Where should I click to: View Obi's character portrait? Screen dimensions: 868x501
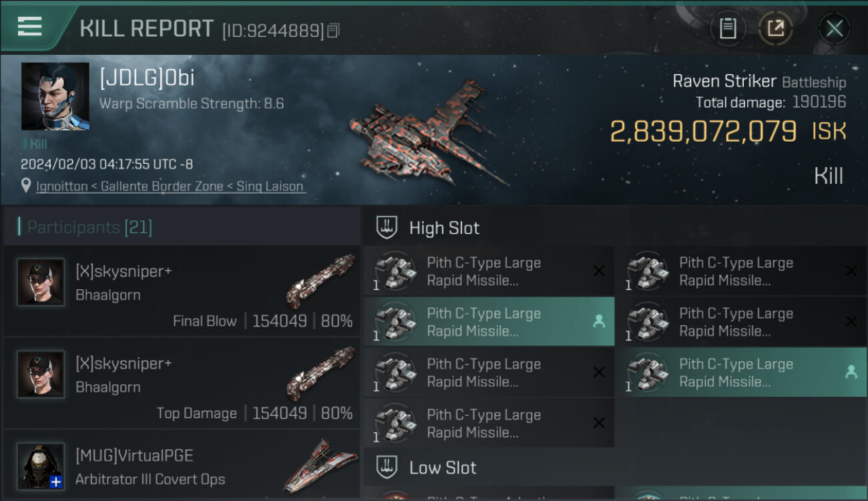click(x=55, y=96)
